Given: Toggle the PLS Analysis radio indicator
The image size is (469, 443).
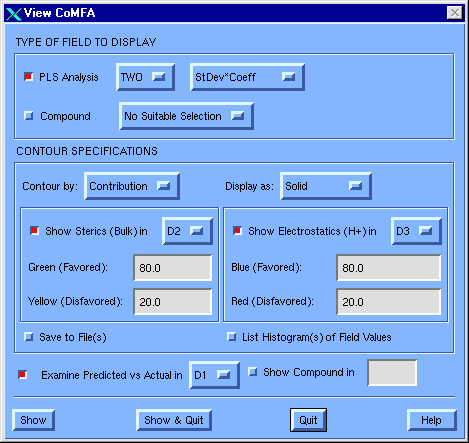Looking at the screenshot, I should [x=29, y=77].
